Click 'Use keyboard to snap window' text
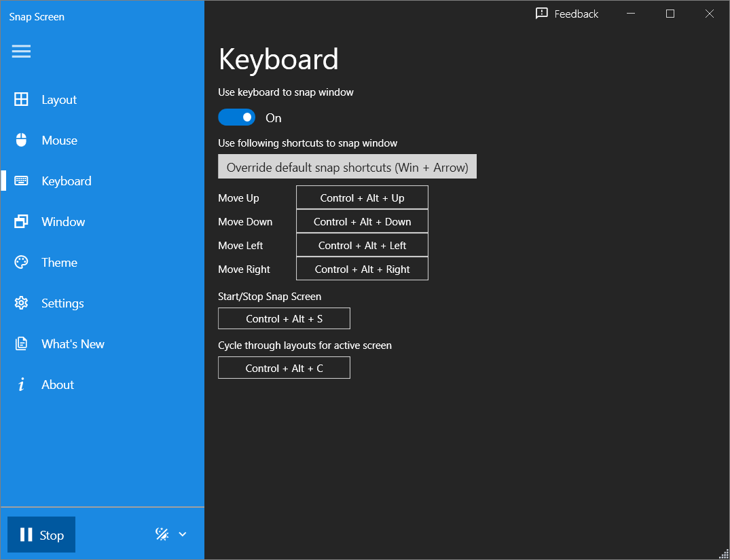730x560 pixels. tap(286, 92)
